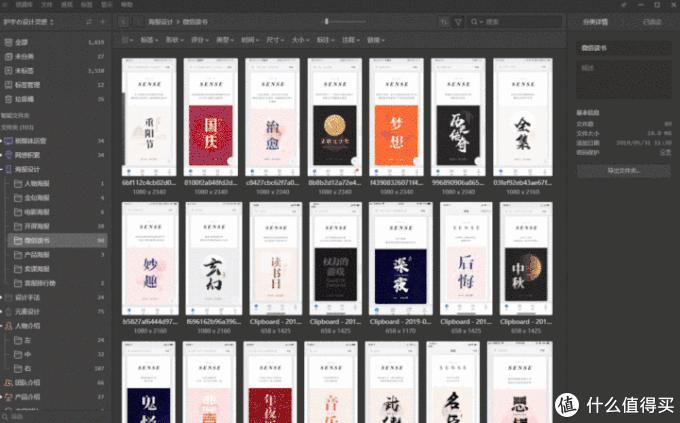The width and height of the screenshot is (680, 423).
Task: Open the 尺寸 filter dropdown
Action: pos(275,40)
